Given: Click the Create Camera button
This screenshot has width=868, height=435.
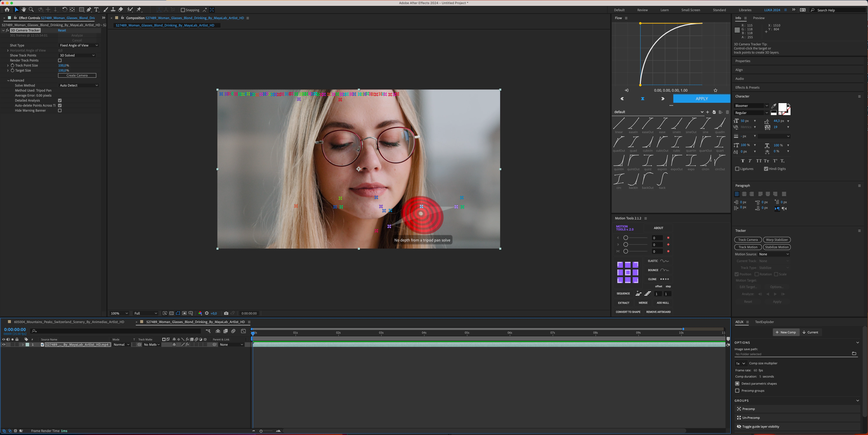Looking at the screenshot, I should (77, 76).
